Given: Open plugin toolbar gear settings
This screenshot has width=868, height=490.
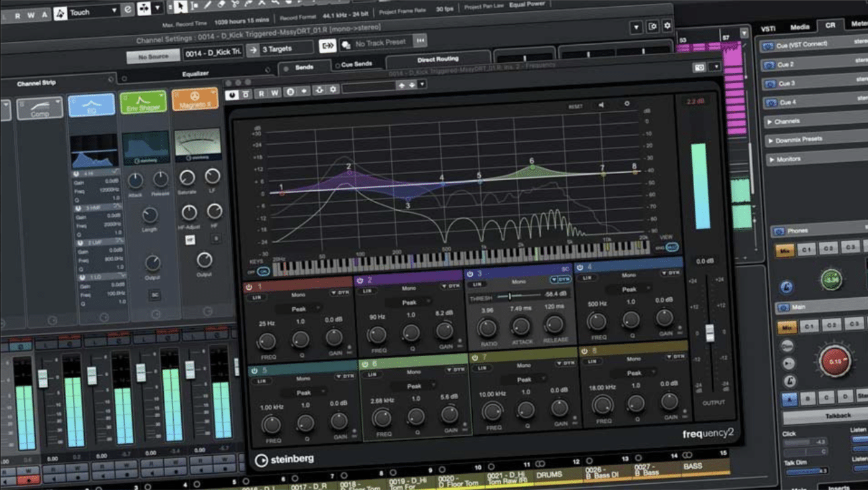Looking at the screenshot, I should [333, 89].
